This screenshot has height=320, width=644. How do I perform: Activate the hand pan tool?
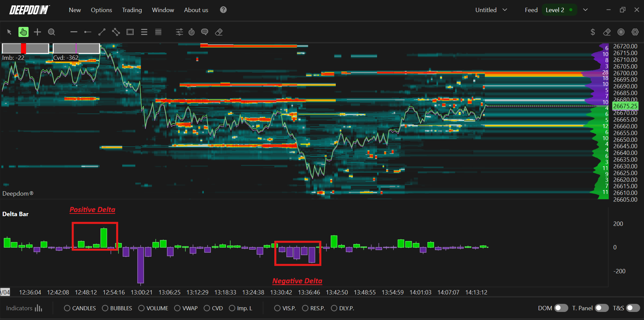(24, 32)
